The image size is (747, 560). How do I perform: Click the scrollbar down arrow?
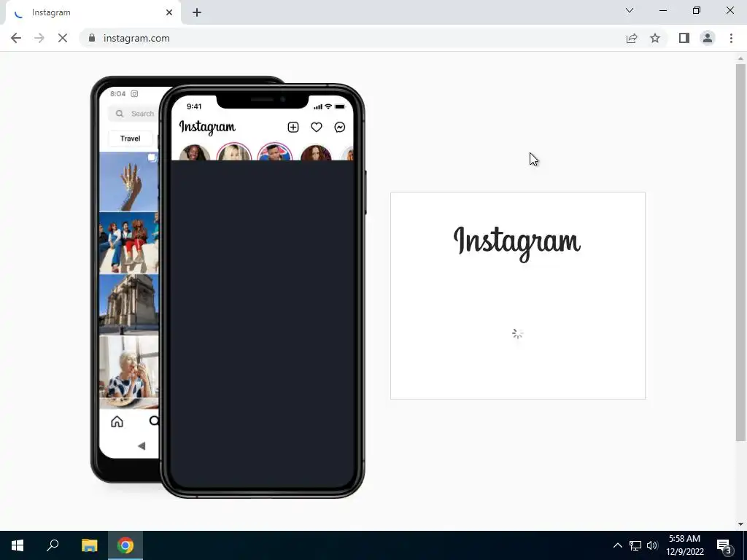coord(740,524)
